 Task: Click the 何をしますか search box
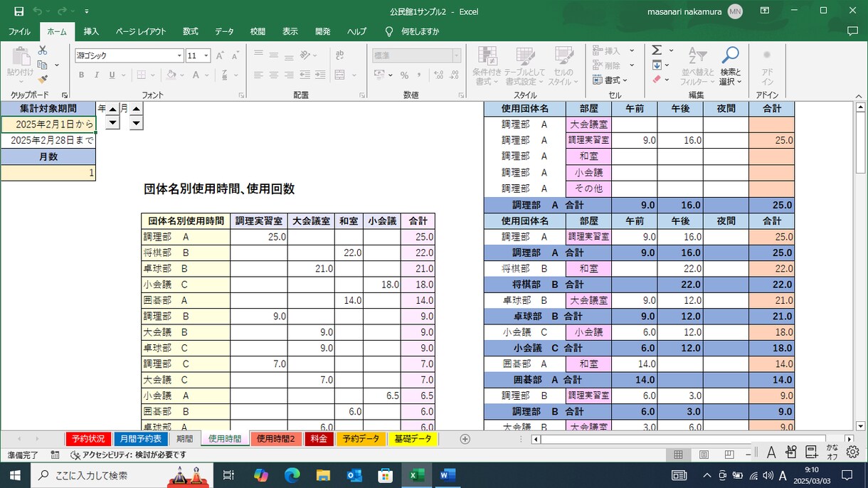(420, 31)
